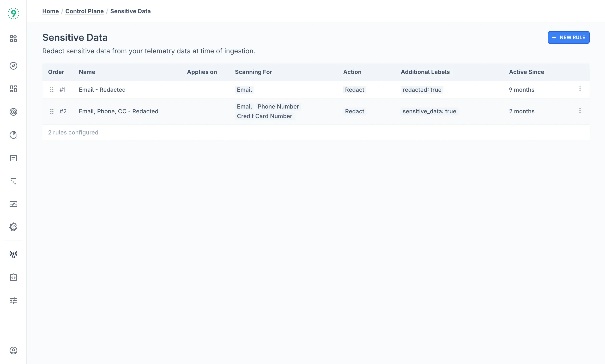The image size is (605, 364).
Task: Click the Active Since column header
Action: click(526, 72)
